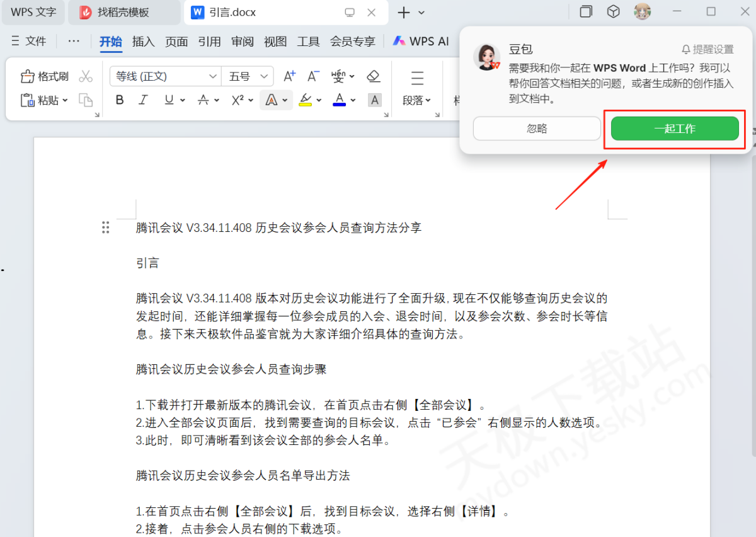Image resolution: width=756 pixels, height=537 pixels.
Task: Toggle underline formatting (U)
Action: click(x=168, y=100)
